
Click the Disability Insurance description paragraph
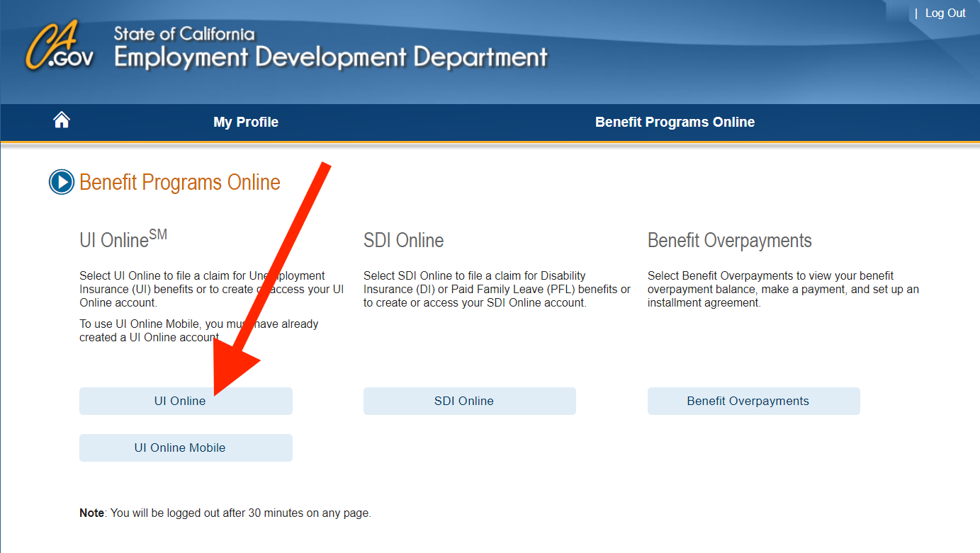[497, 289]
